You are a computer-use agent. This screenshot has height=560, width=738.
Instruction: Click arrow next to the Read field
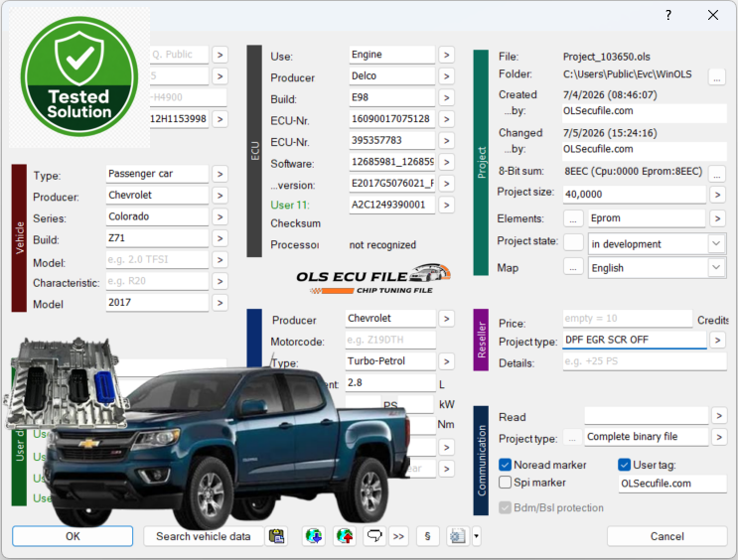pos(719,415)
